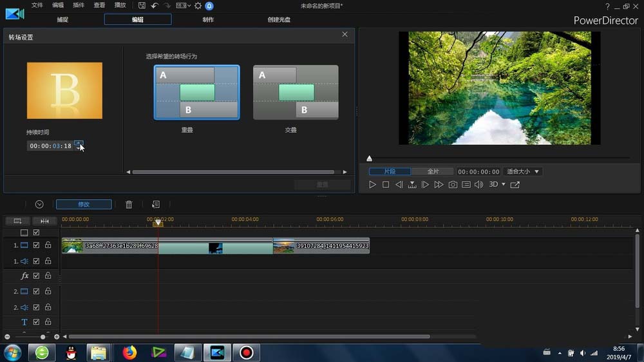This screenshot has height=362, width=644.
Task: Expand the 3D options arrow
Action: point(504,184)
